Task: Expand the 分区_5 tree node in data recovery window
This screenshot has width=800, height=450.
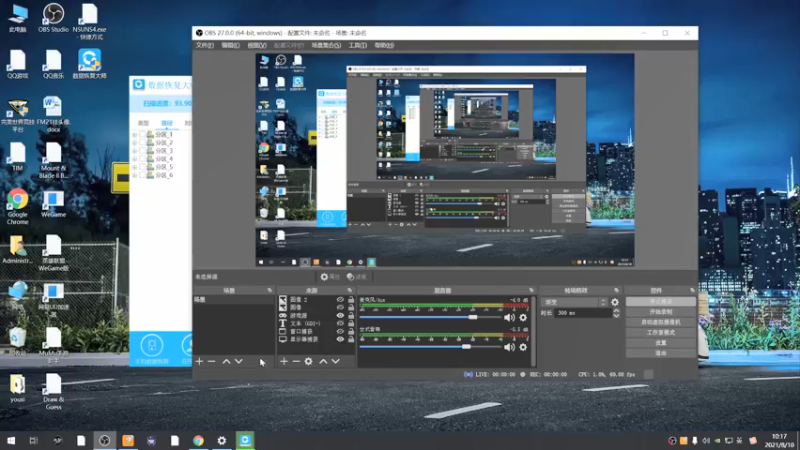Action: click(135, 167)
